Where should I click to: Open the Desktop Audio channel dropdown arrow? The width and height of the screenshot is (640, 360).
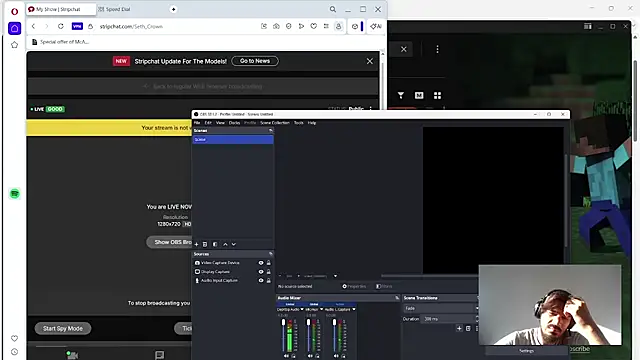(302, 309)
